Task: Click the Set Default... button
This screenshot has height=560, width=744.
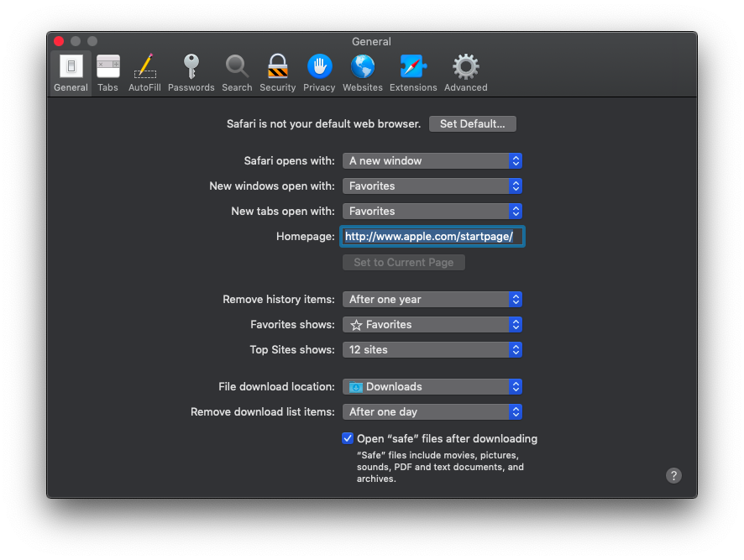Action: 473,124
